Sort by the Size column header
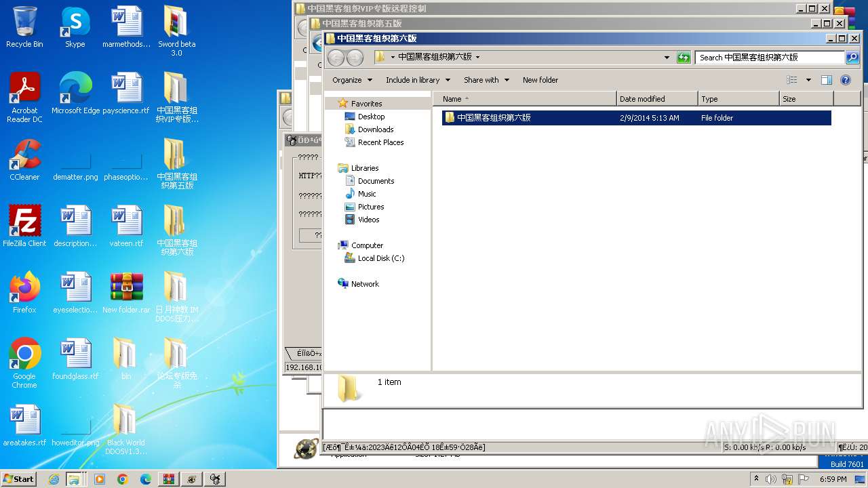 [806, 99]
